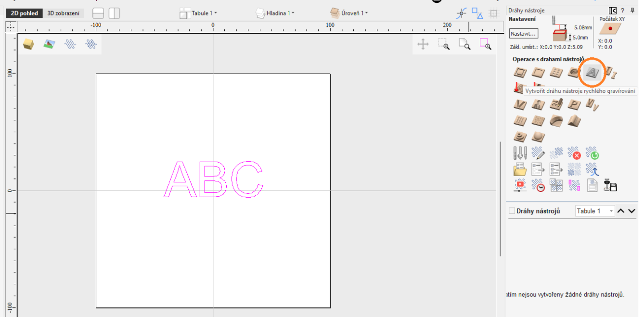The image size is (644, 317).
Task: Click the Drilling toolpath icon
Action: [x=556, y=73]
